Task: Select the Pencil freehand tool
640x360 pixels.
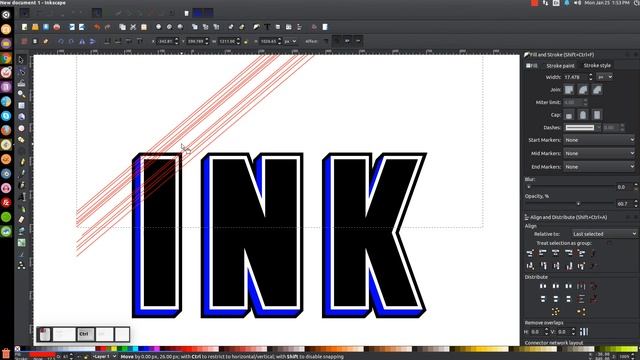Action: click(x=21, y=162)
